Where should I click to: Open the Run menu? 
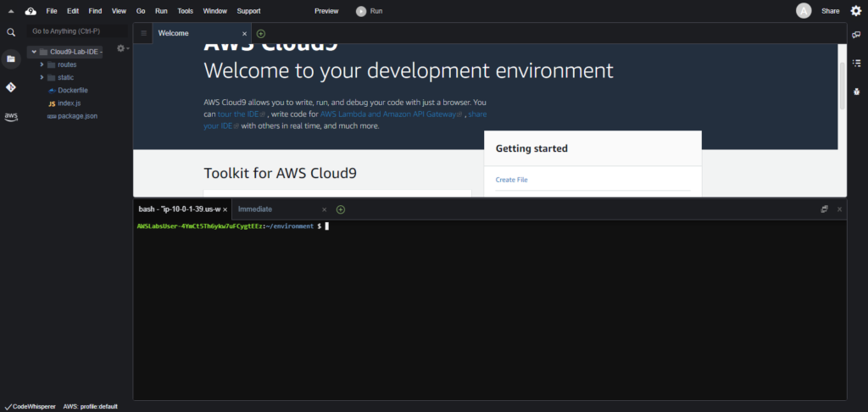(161, 11)
